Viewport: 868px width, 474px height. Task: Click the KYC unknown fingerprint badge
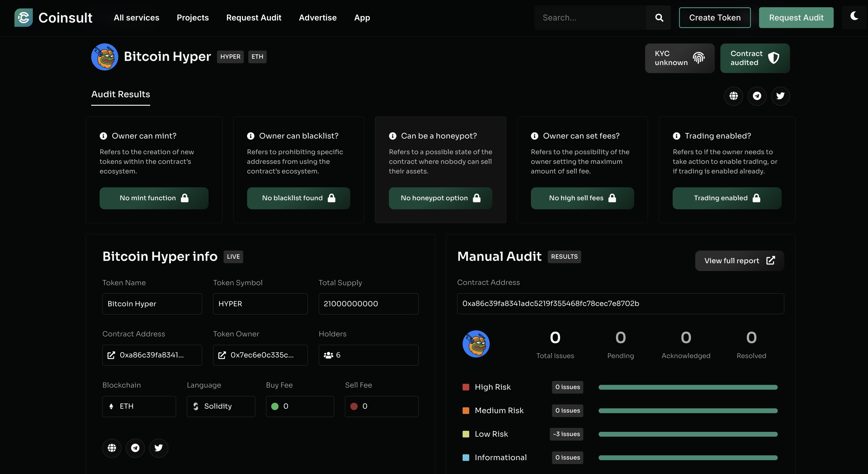(680, 58)
